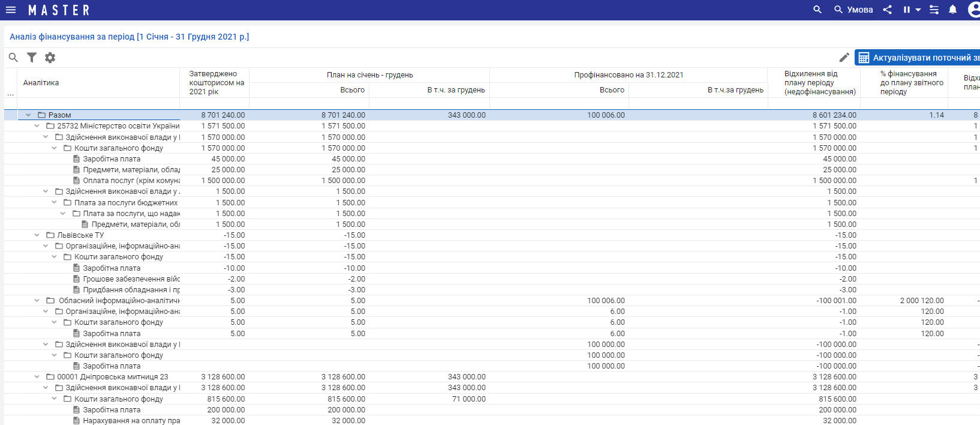Open table settings gear icon

pos(50,58)
